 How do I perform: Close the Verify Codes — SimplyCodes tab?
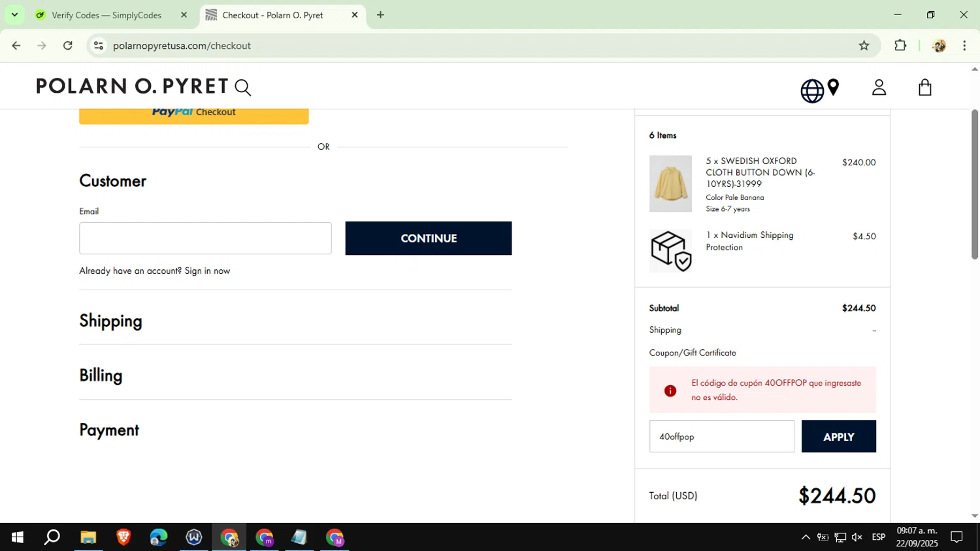pyautogui.click(x=184, y=15)
